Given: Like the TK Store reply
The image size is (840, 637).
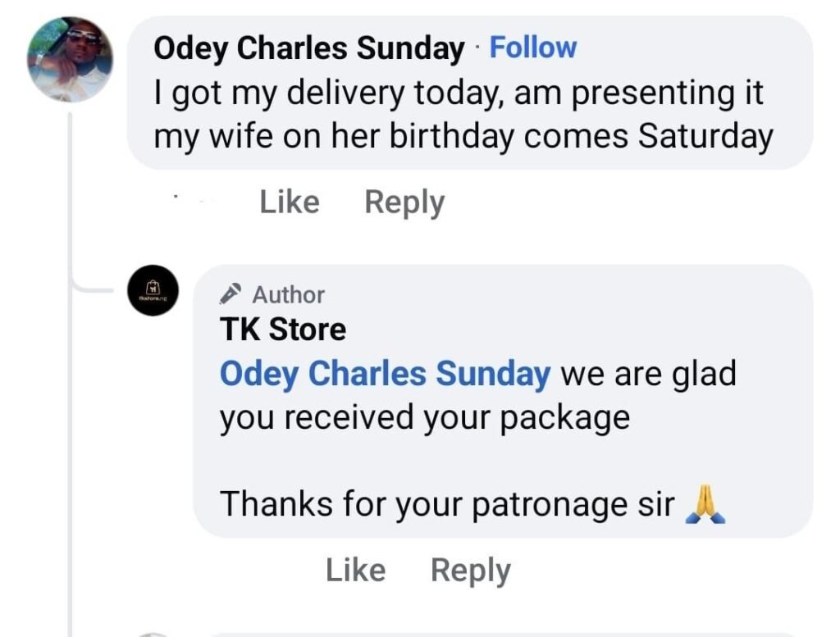Looking at the screenshot, I should click(355, 571).
